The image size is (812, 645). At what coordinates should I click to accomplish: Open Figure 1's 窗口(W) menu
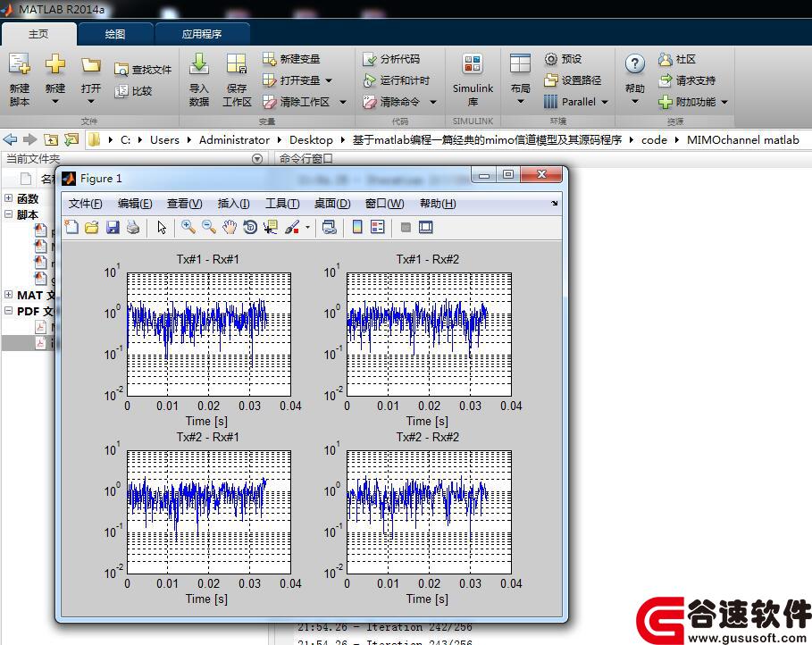click(x=384, y=204)
